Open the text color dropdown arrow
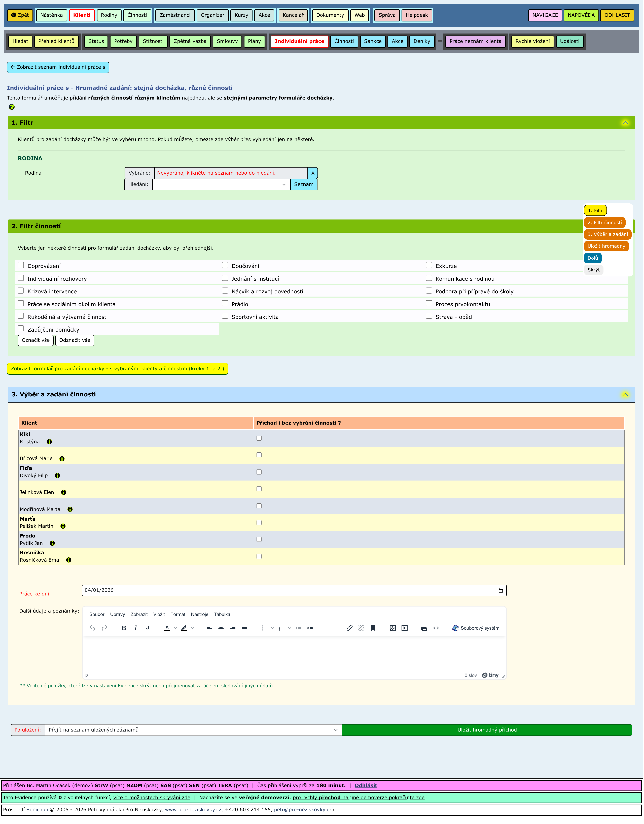The image size is (644, 824). 175,628
